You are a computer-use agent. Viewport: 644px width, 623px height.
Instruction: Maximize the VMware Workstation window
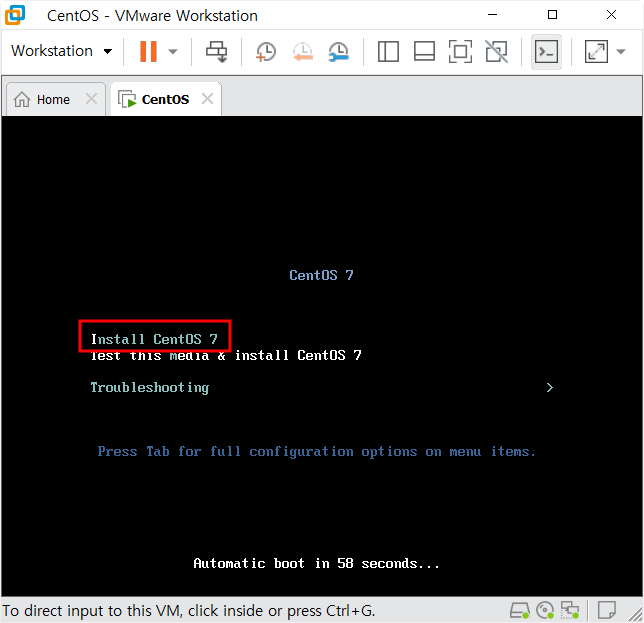(x=552, y=15)
